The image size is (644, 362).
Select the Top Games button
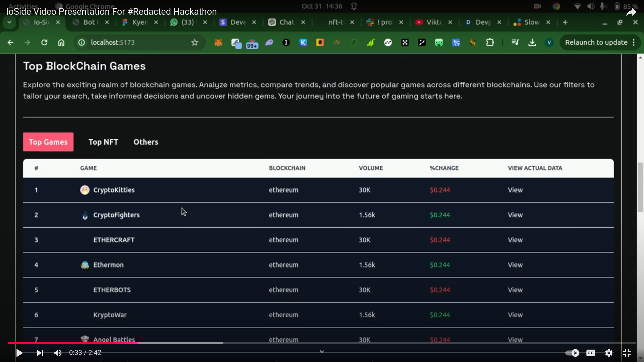coord(48,142)
